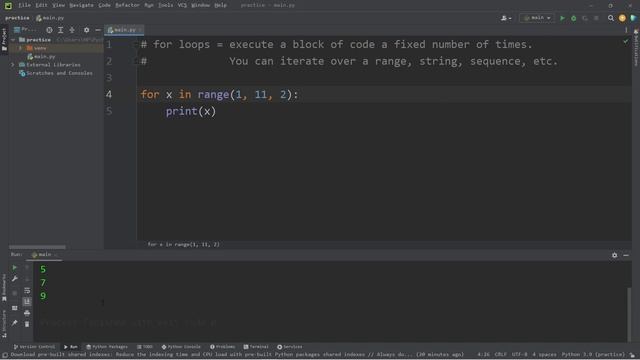This screenshot has height=360, width=640.
Task: Expand all items in Project panel
Action: [x=60, y=30]
